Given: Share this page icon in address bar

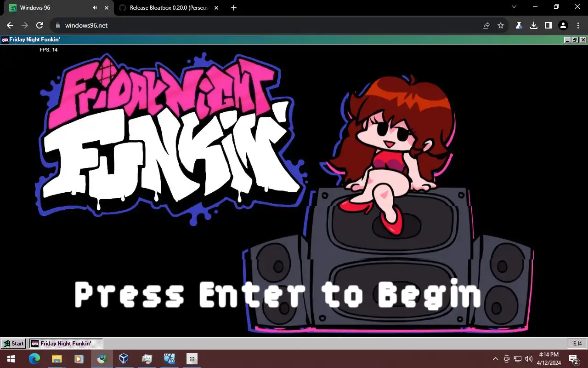Looking at the screenshot, I should pyautogui.click(x=486, y=25).
